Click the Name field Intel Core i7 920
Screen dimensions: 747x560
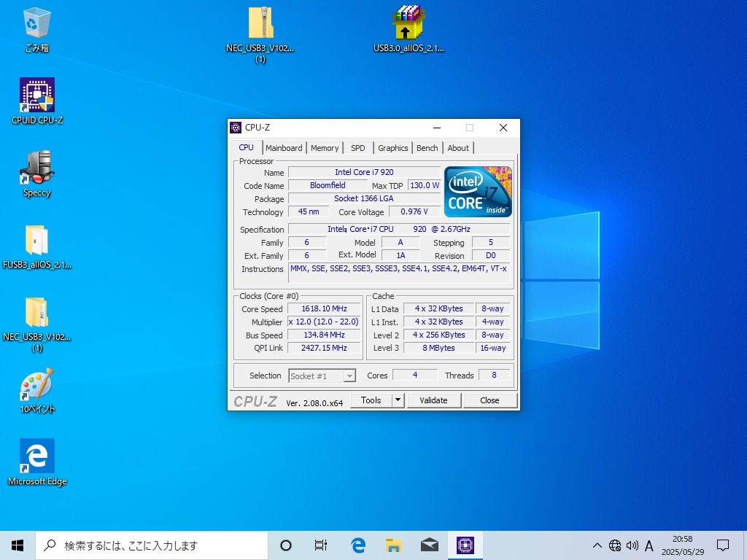click(365, 172)
